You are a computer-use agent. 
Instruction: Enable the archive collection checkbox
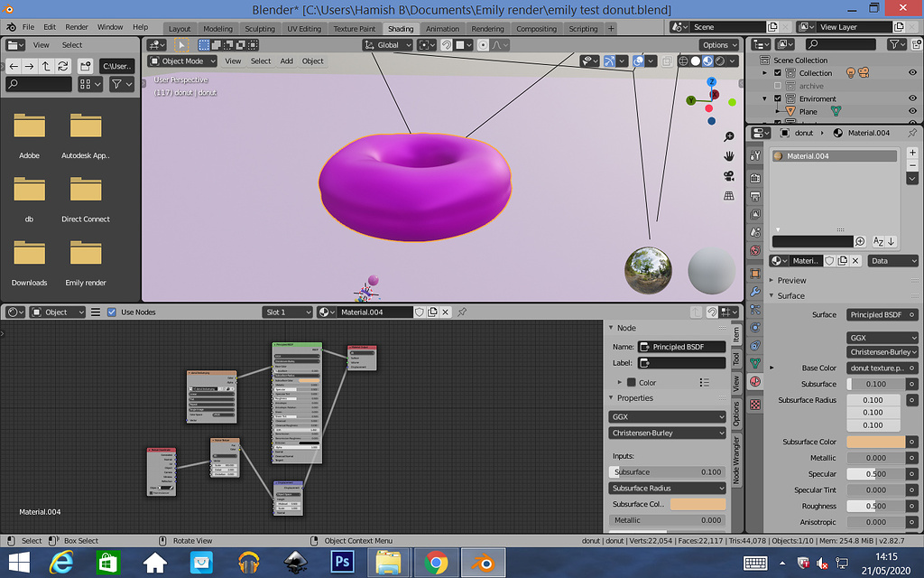point(777,86)
